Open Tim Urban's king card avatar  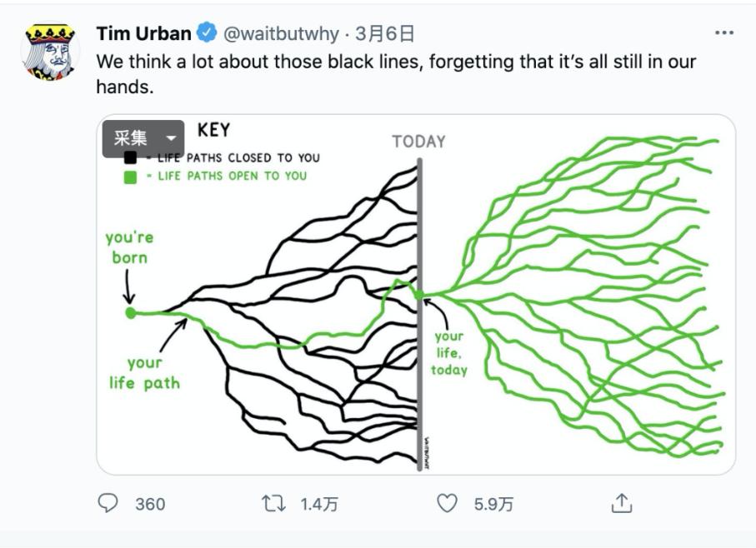coord(50,52)
